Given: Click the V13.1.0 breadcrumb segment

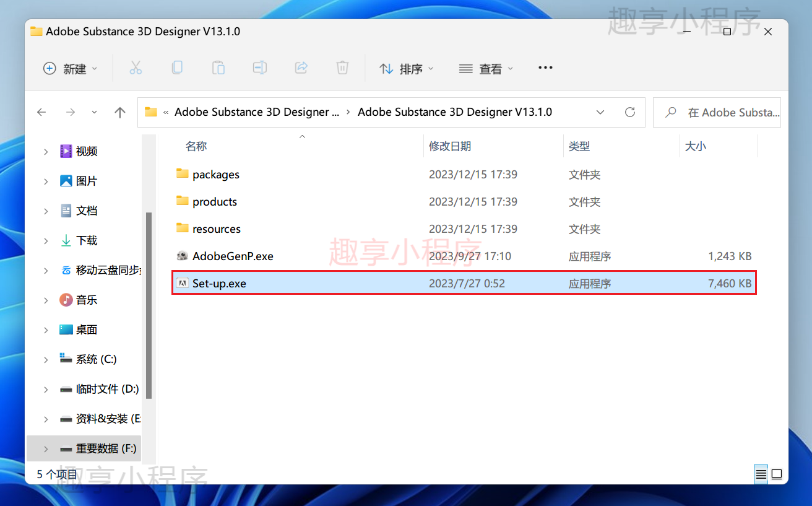Looking at the screenshot, I should click(x=455, y=112).
